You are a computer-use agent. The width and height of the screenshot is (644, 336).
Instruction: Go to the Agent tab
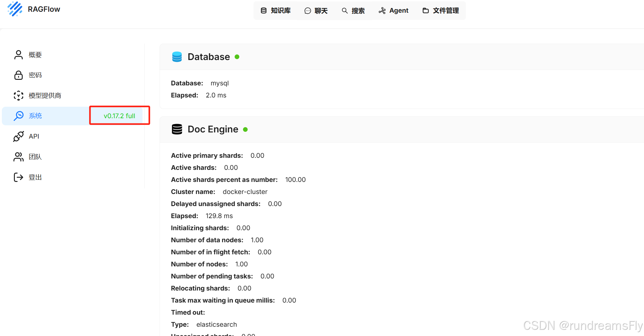click(394, 11)
